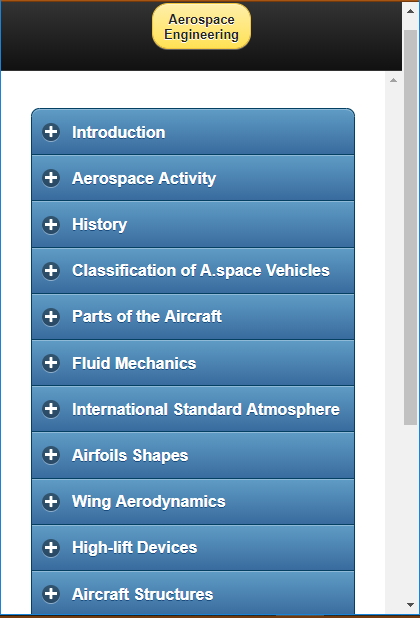The image size is (420, 618).
Task: Click plus icon for International Standard Atmosphere
Action: pos(51,409)
